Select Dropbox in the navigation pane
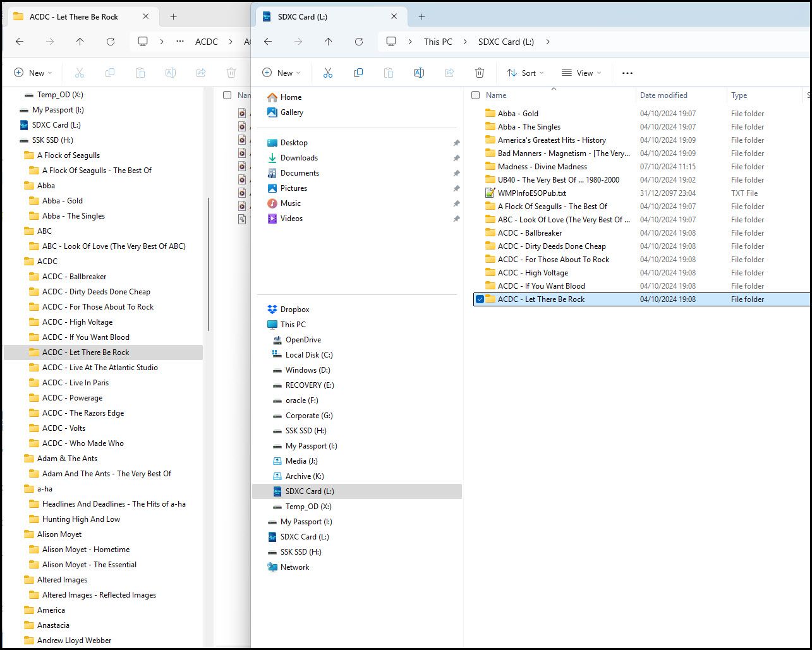 click(294, 310)
